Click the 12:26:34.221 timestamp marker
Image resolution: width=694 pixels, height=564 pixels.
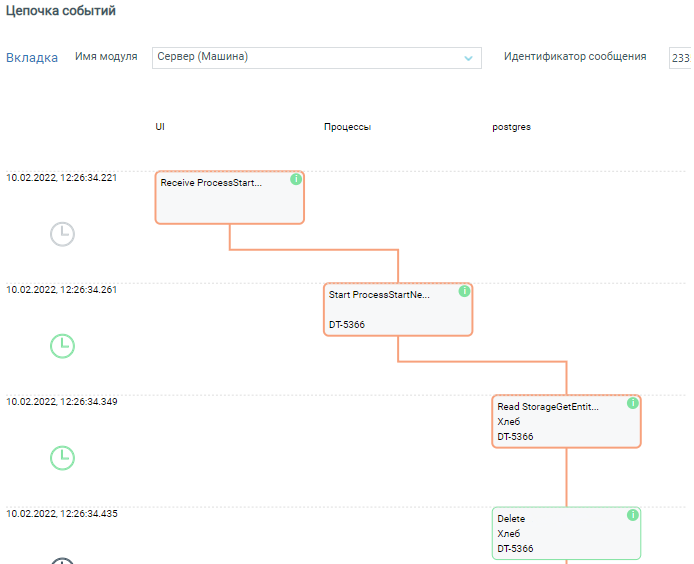(x=62, y=178)
